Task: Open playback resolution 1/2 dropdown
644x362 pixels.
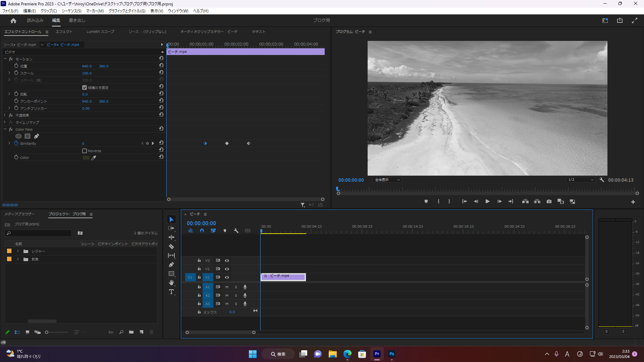Action: 581,180
